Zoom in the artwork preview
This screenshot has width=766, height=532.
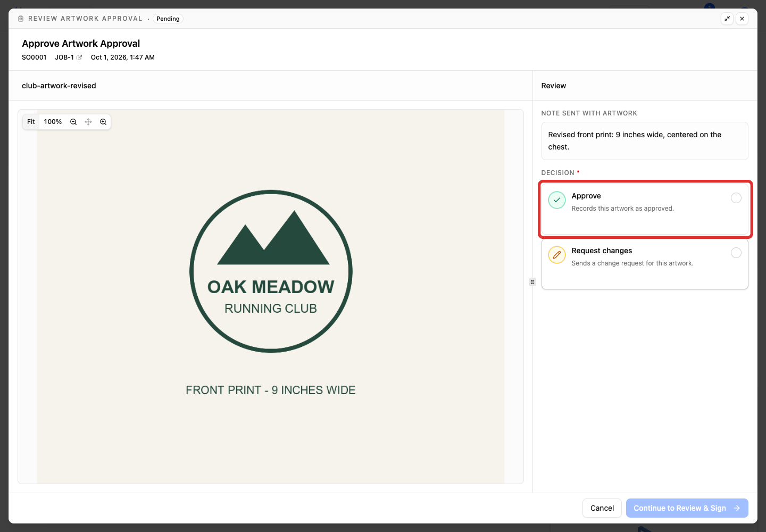coord(103,122)
